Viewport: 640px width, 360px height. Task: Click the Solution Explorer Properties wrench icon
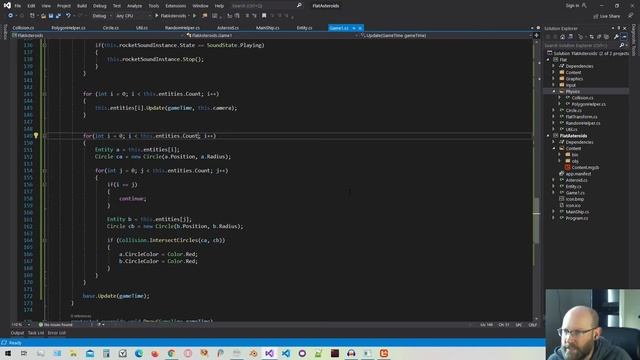tap(616, 37)
